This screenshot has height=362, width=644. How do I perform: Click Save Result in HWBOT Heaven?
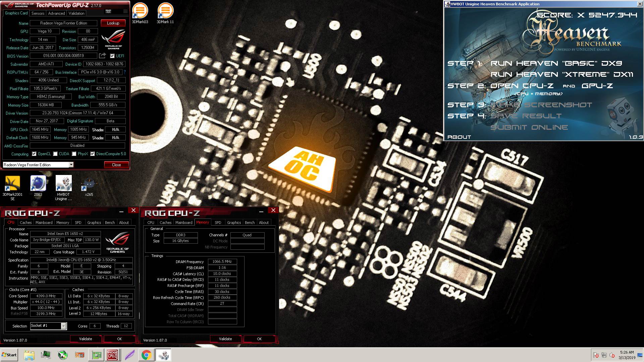click(x=526, y=116)
